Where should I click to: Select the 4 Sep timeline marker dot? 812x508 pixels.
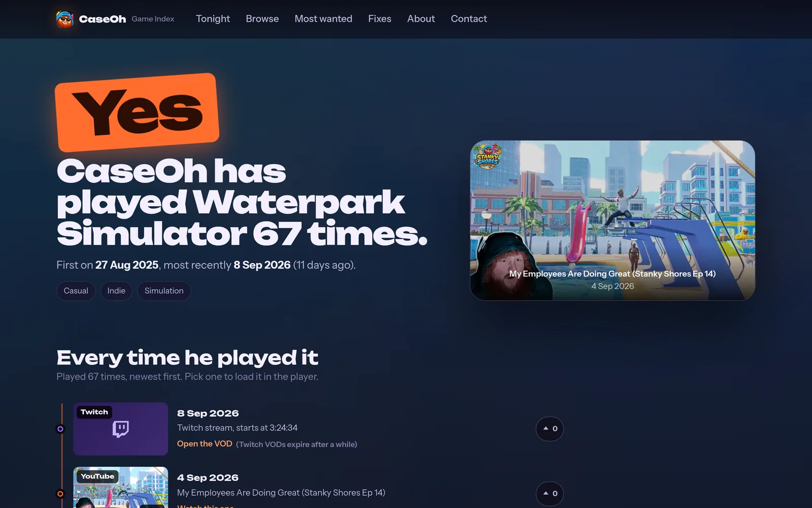[60, 494]
